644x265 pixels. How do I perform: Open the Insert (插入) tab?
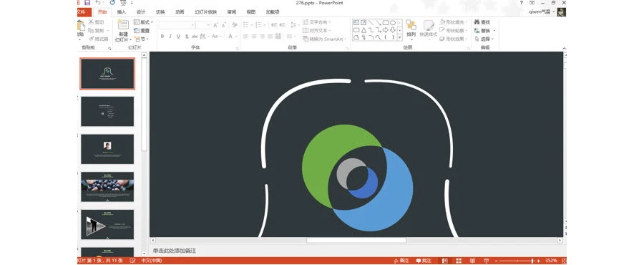(122, 12)
